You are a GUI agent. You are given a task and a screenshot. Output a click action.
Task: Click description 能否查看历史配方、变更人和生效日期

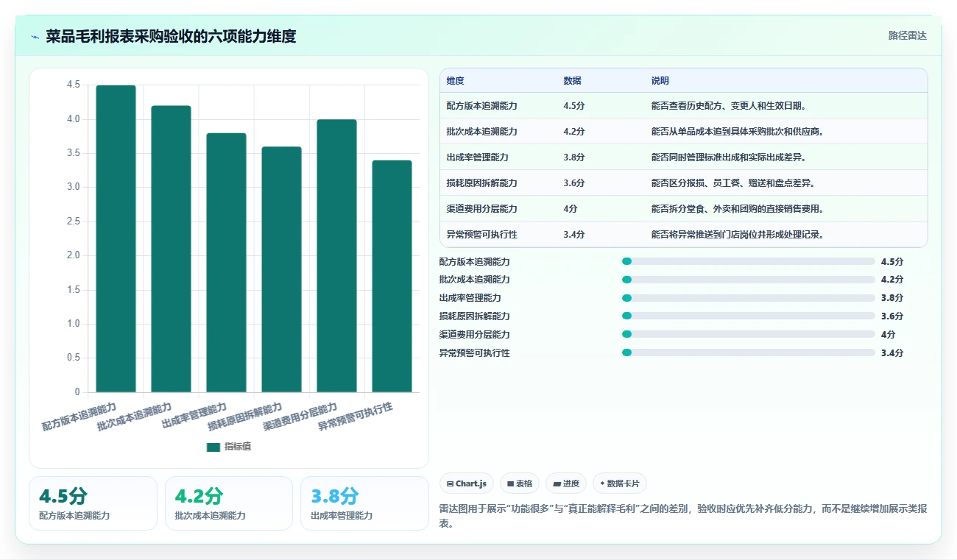729,106
